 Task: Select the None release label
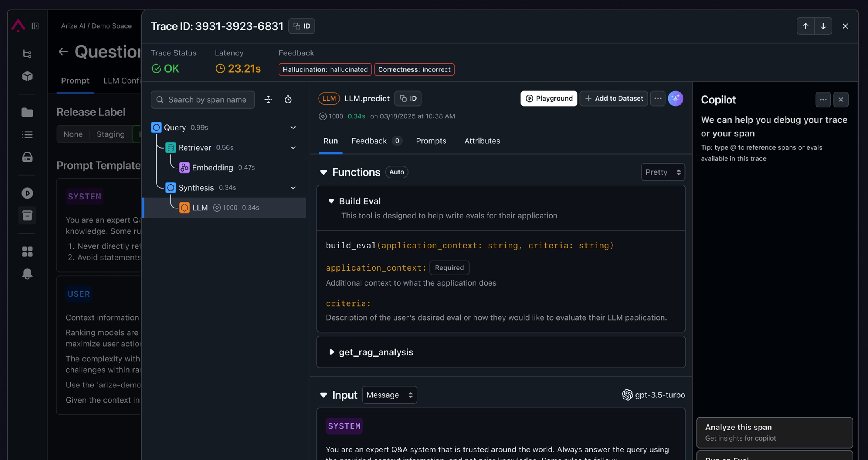click(x=73, y=134)
